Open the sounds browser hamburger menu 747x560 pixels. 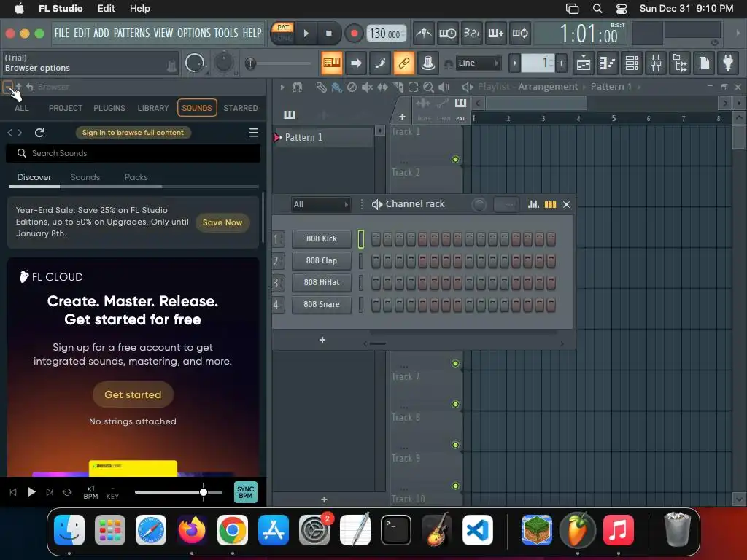253,133
